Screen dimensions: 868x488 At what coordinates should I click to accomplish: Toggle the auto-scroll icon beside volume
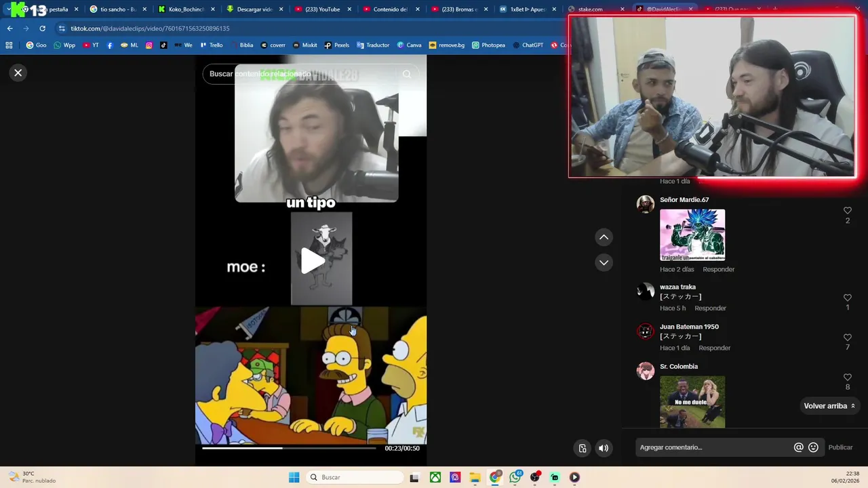(582, 448)
